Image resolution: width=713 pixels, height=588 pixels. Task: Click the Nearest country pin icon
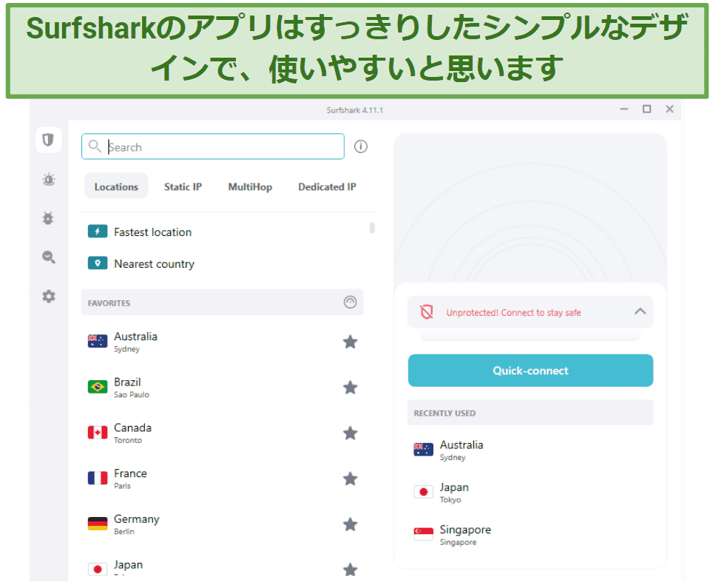[x=98, y=263]
